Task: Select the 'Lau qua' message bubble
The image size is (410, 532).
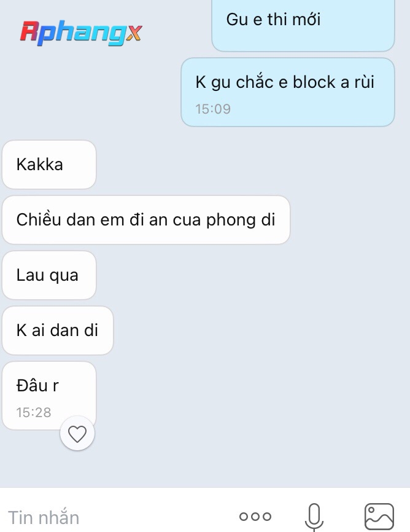Action: (x=49, y=275)
